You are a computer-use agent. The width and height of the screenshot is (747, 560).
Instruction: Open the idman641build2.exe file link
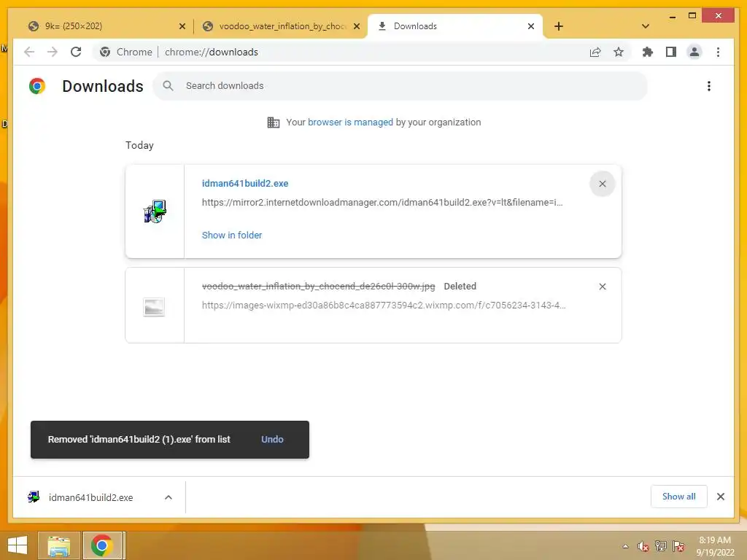click(245, 183)
